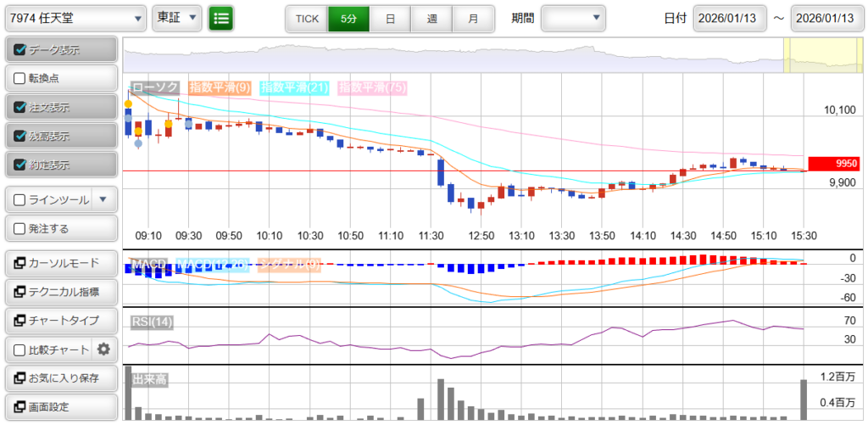This screenshot has height=425, width=868.
Task: Expand the 7974 任天堂 stock dropdown
Action: (x=75, y=18)
